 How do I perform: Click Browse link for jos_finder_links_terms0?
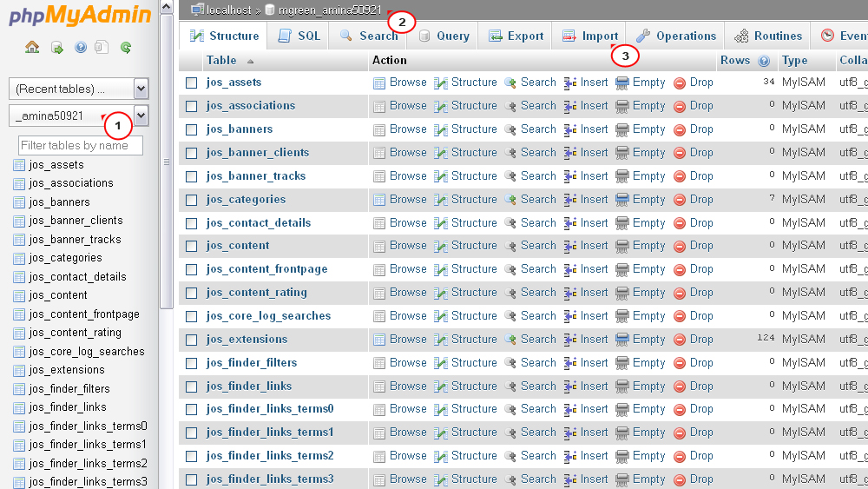(408, 409)
